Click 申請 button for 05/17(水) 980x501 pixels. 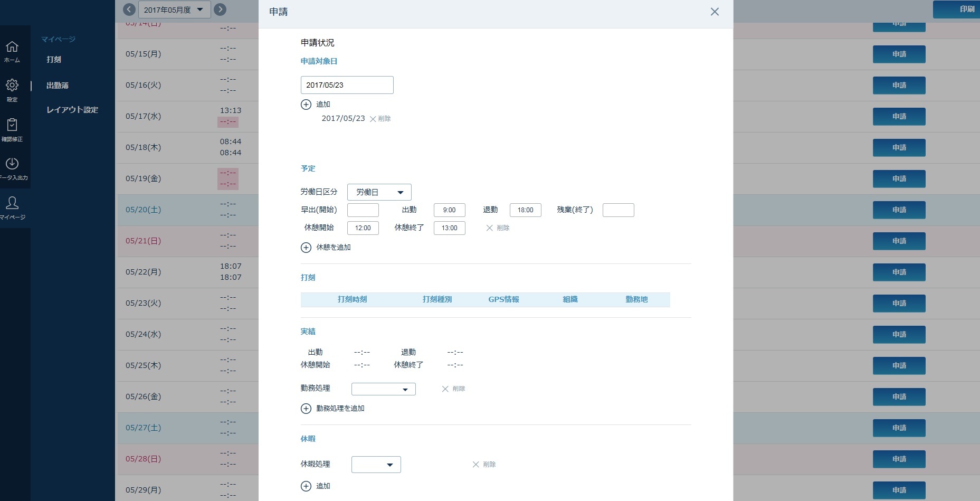click(x=899, y=116)
